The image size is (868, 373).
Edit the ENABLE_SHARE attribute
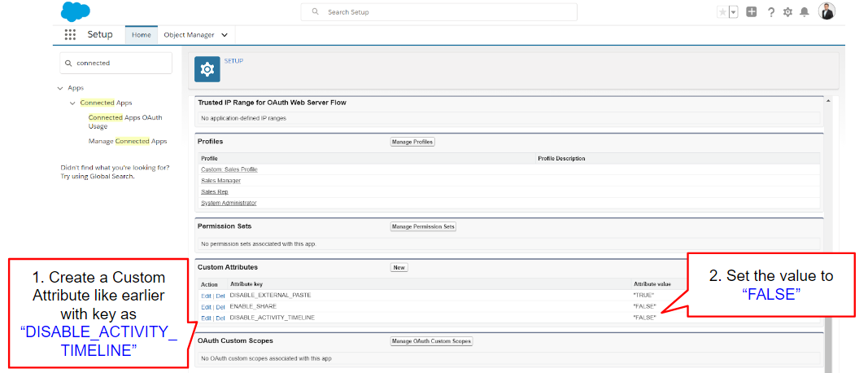point(206,306)
